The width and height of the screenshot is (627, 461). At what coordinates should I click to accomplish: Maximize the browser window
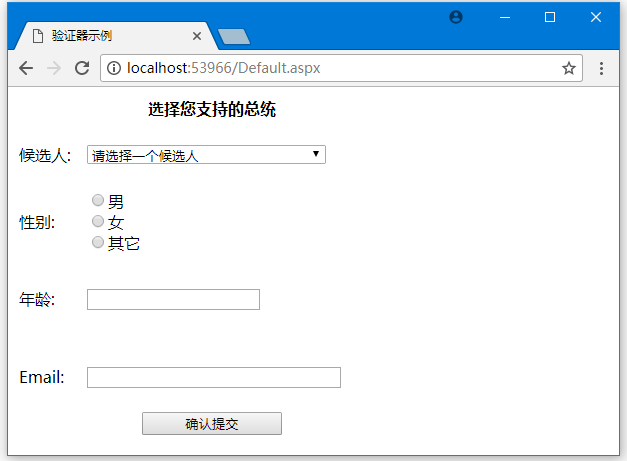[x=549, y=17]
